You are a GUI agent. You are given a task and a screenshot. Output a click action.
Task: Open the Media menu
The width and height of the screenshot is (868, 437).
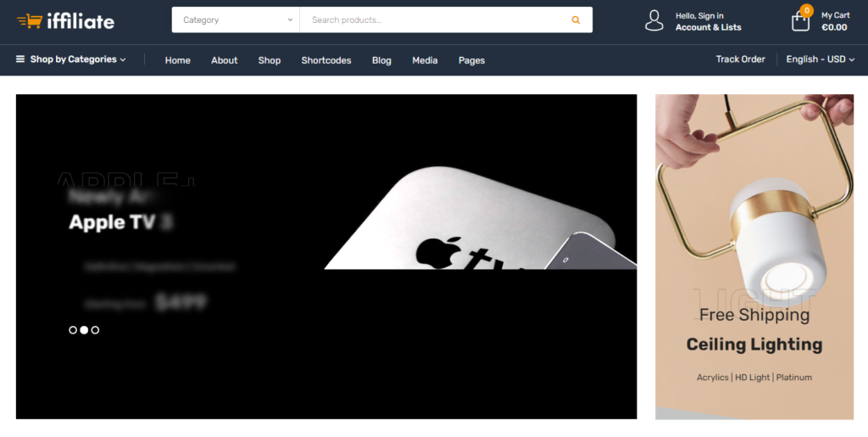[x=425, y=60]
